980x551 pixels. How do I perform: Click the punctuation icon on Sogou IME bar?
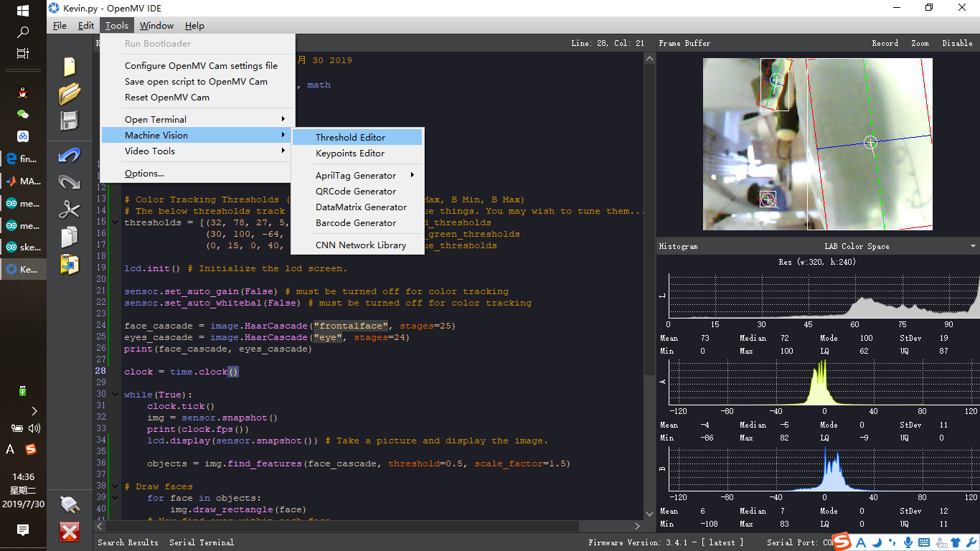892,542
